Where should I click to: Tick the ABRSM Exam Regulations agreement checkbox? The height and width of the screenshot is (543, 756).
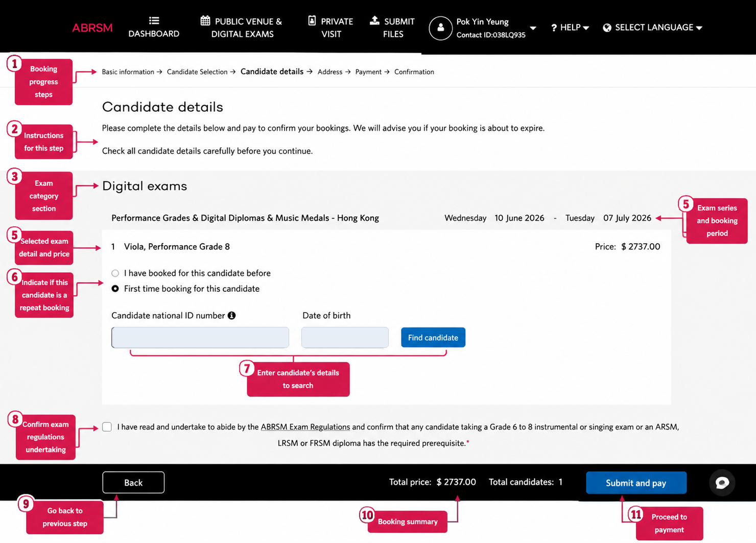coord(107,427)
